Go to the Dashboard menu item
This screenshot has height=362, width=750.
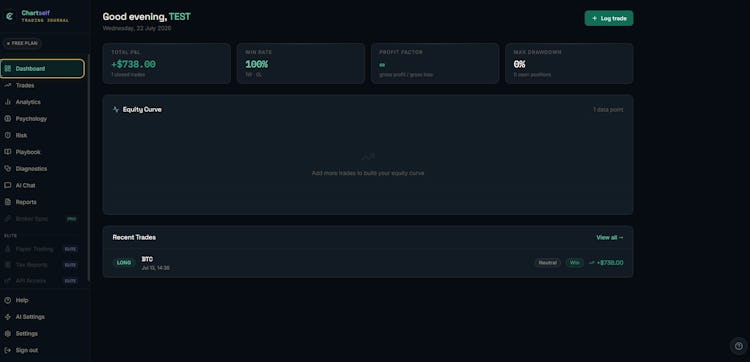pos(43,69)
